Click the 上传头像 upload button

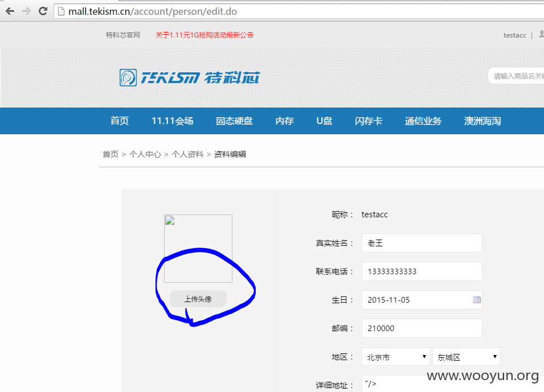[x=198, y=299]
